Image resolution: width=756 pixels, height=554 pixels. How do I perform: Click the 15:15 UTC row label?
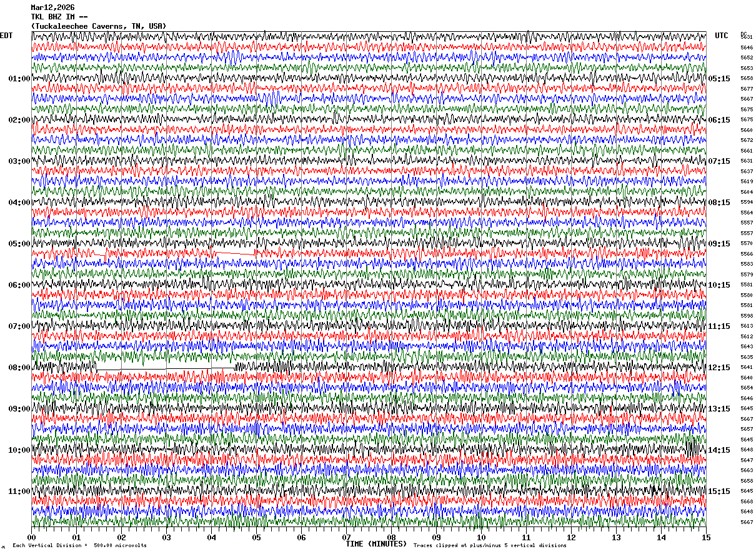tap(719, 491)
